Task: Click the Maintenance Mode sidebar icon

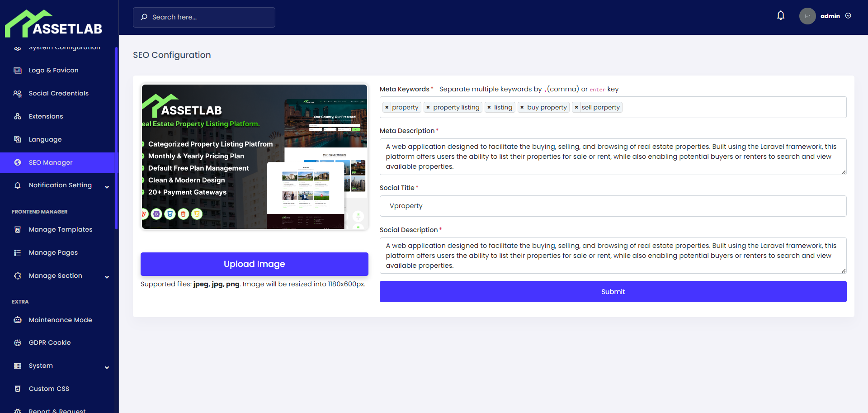Action: 17,320
